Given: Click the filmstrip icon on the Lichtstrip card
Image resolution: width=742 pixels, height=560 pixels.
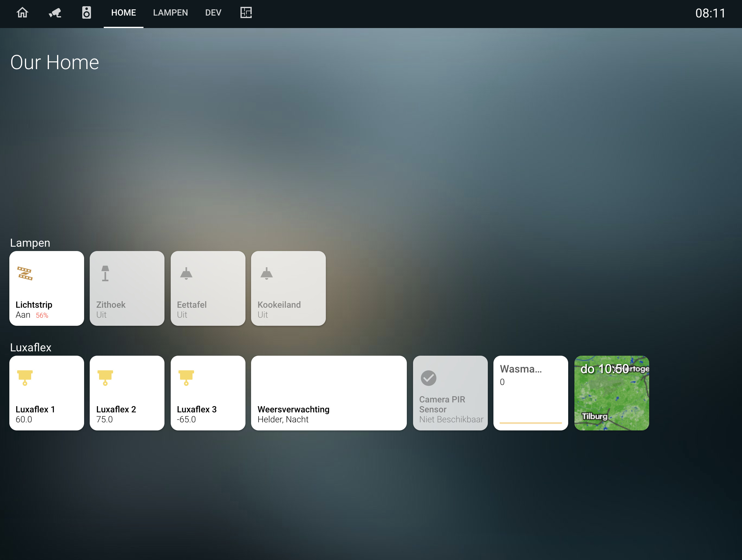Looking at the screenshot, I should click(x=25, y=274).
